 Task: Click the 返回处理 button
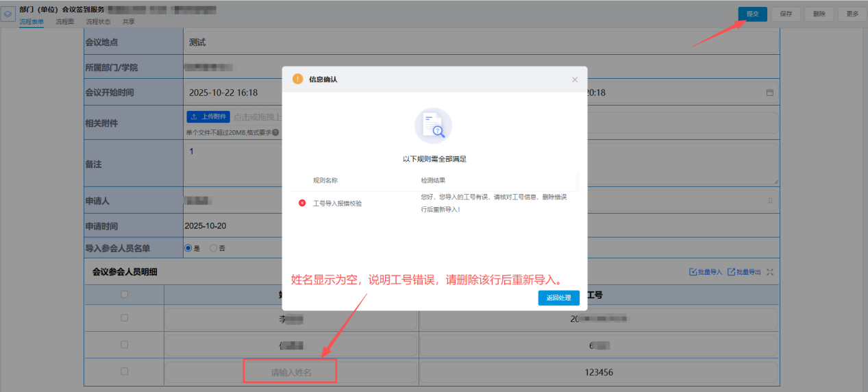[558, 298]
